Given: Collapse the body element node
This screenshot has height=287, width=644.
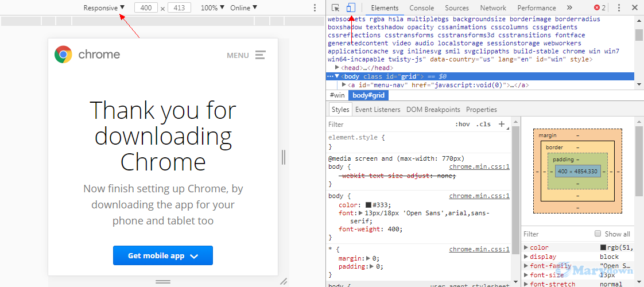Looking at the screenshot, I should pos(337,76).
